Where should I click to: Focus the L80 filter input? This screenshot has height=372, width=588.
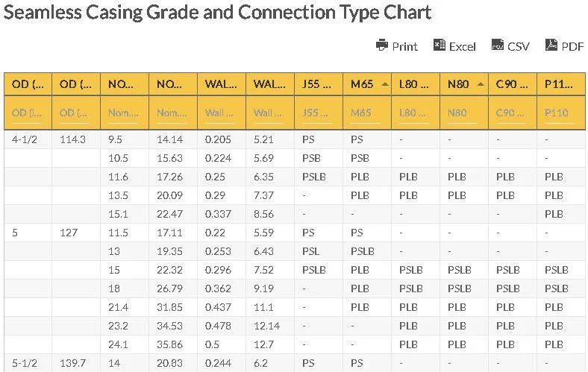point(415,113)
